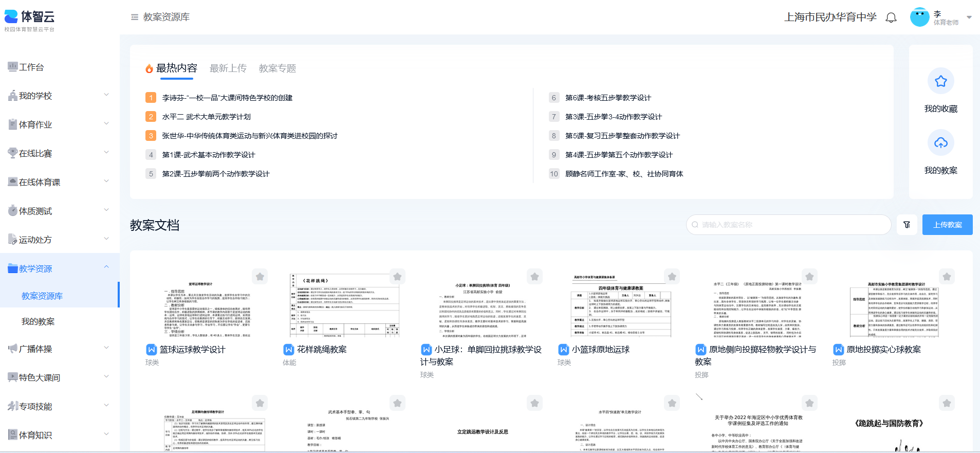Image resolution: width=980 pixels, height=453 pixels.
Task: Favorite the 足球脚内侧传球 card star
Action: point(260,403)
